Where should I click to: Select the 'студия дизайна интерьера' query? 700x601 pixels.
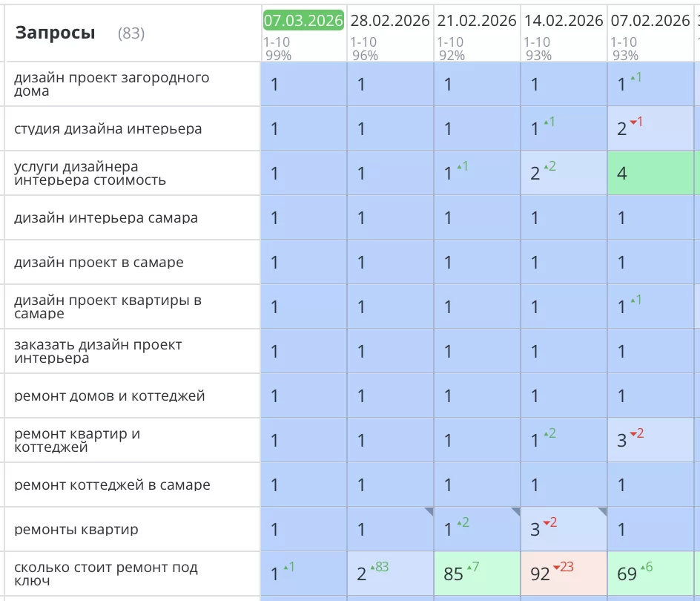tap(108, 129)
